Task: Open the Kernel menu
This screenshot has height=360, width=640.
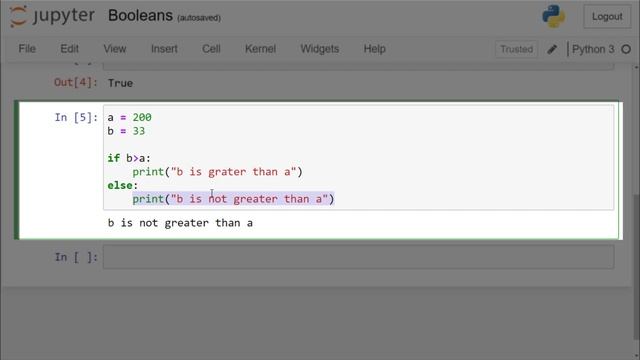Action: [x=260, y=49]
